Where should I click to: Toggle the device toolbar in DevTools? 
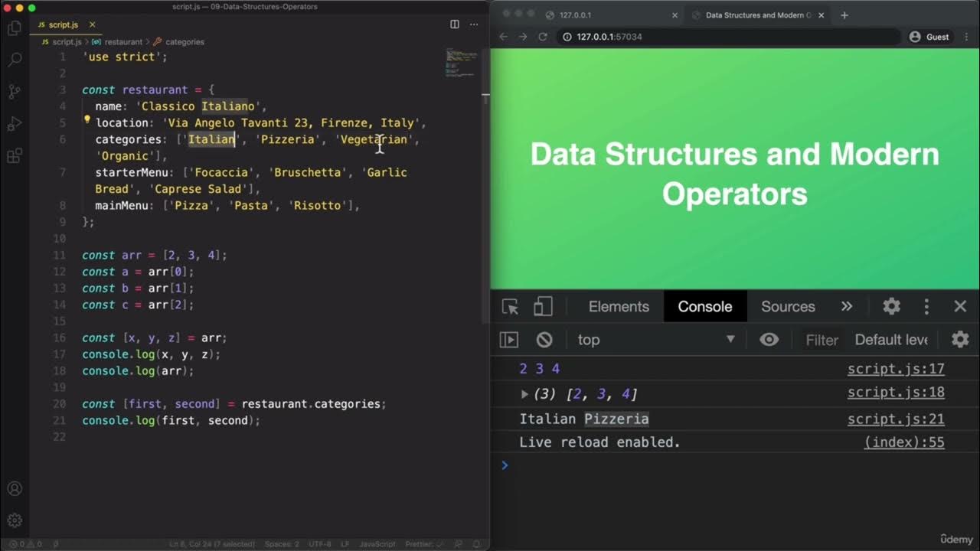[x=543, y=307]
